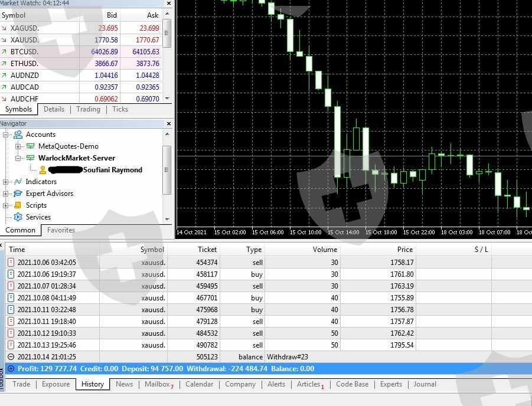Viewport: 532px width, 406px height.
Task: Click the Indicators icon in Navigator
Action: 18,182
